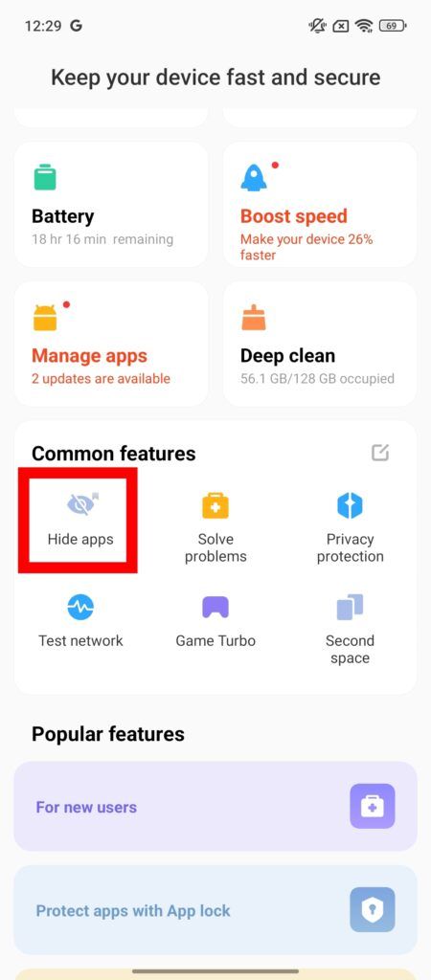The width and height of the screenshot is (431, 980).
Task: Open Deep clean storage card
Action: [320, 344]
